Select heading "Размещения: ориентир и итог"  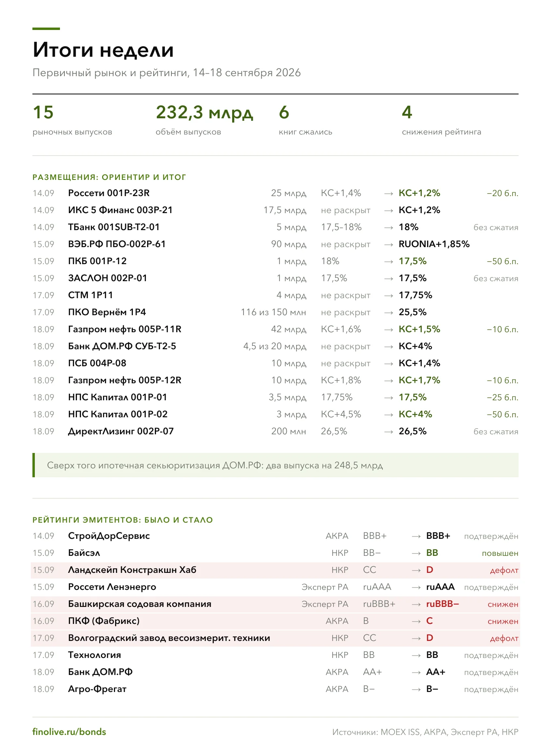pyautogui.click(x=109, y=177)
